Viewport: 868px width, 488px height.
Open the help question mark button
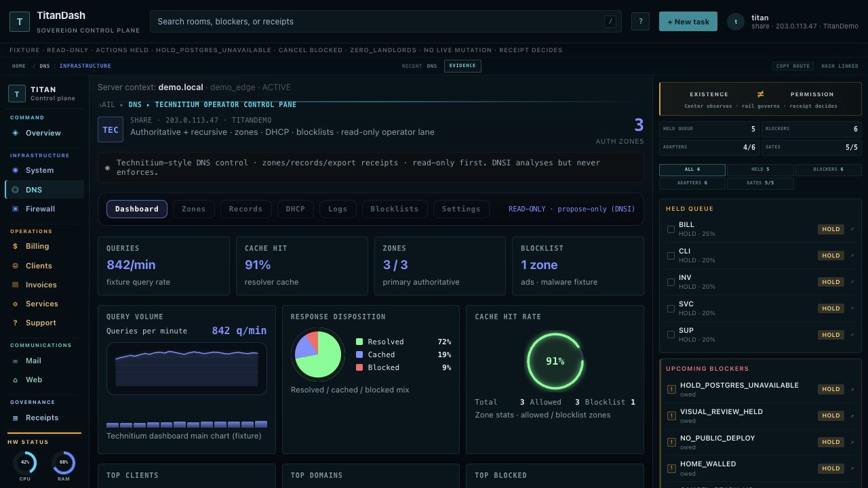[640, 21]
